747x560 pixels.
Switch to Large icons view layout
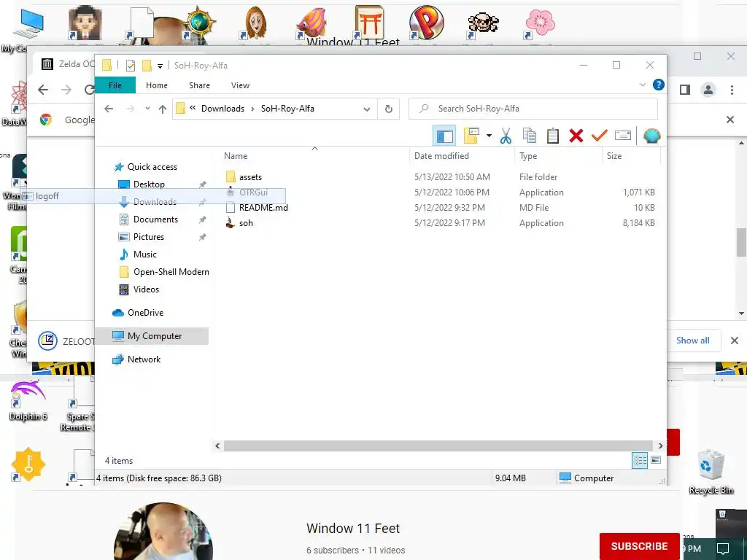click(656, 460)
